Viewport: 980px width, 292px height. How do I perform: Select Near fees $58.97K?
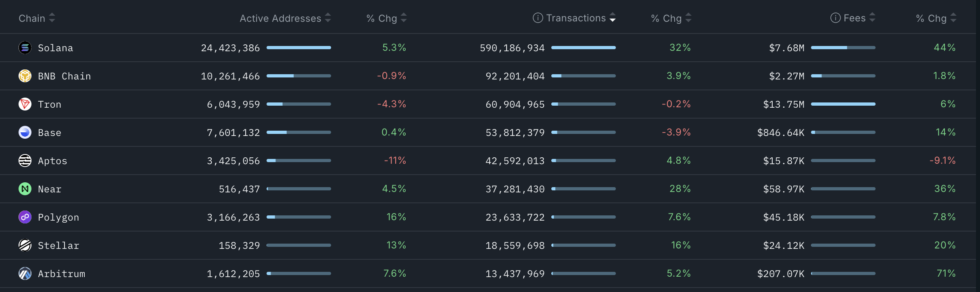point(784,189)
